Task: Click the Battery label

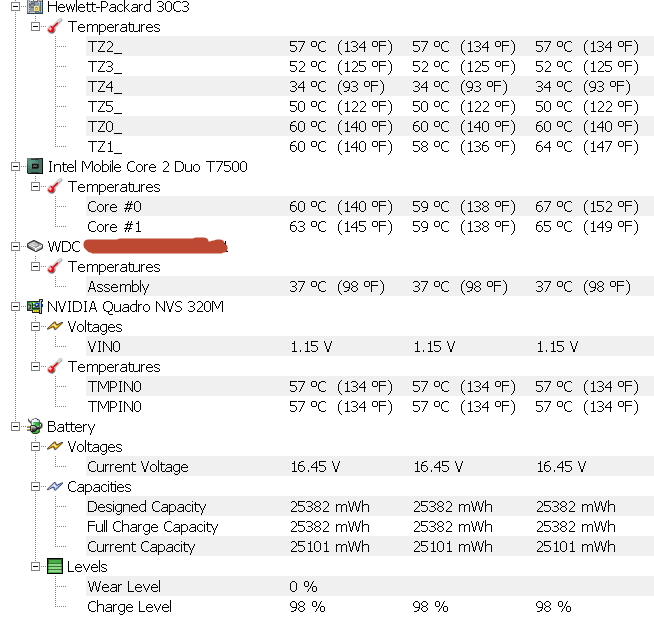Action: pos(71,427)
